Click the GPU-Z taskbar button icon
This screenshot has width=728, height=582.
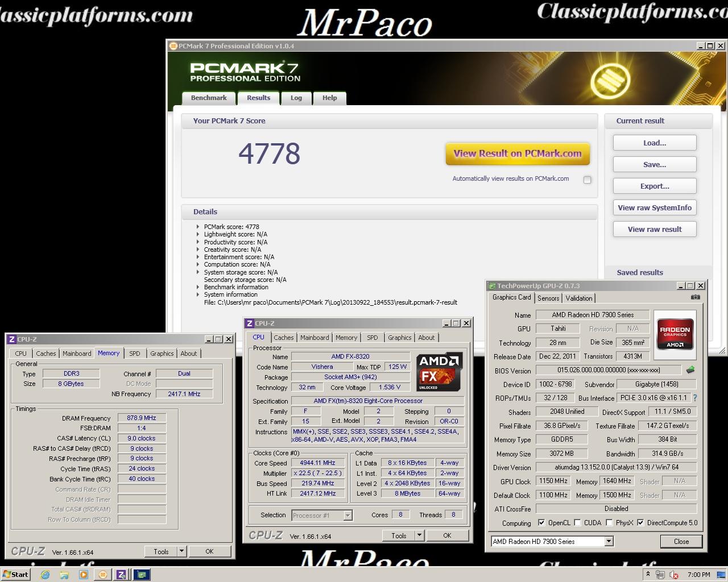click(x=142, y=575)
